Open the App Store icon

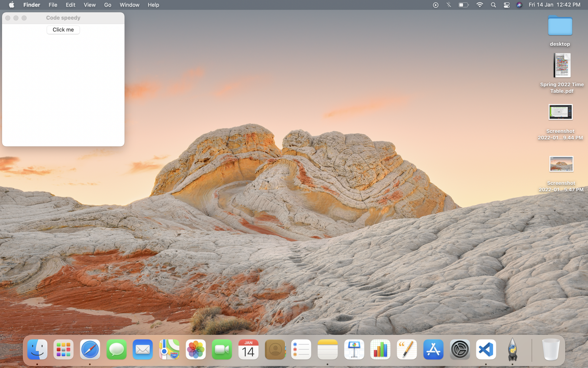click(433, 349)
